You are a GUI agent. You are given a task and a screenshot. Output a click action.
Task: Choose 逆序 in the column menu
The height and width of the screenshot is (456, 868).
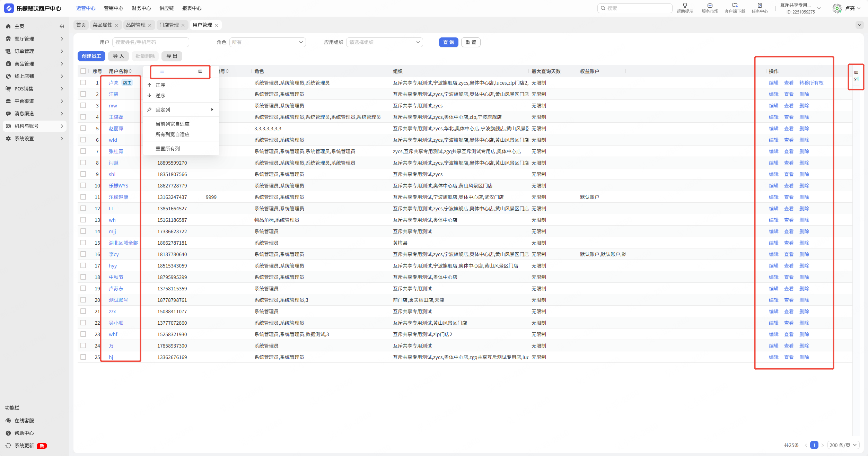160,96
